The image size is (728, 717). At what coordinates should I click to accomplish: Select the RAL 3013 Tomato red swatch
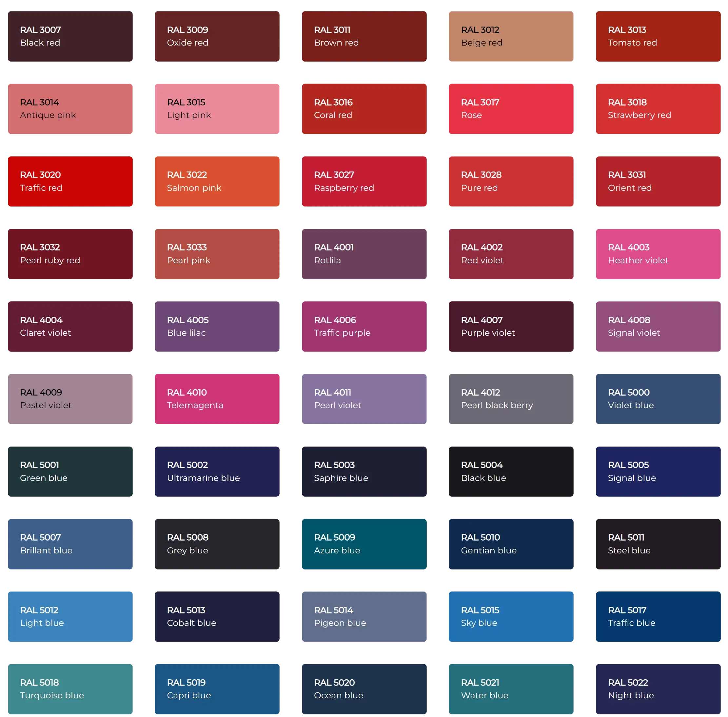point(658,36)
